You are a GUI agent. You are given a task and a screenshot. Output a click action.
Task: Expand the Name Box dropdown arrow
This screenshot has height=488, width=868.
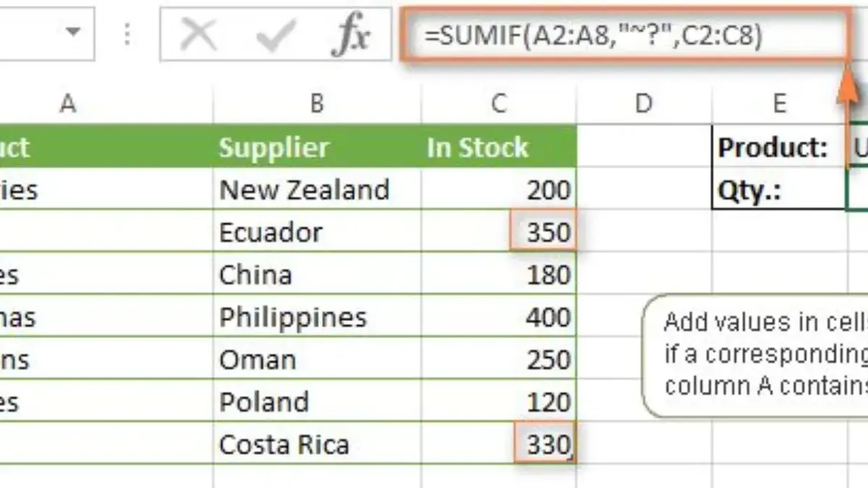coord(72,33)
